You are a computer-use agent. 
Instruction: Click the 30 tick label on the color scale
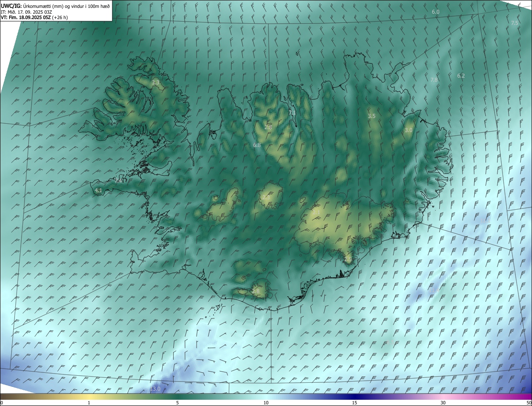pos(443,403)
